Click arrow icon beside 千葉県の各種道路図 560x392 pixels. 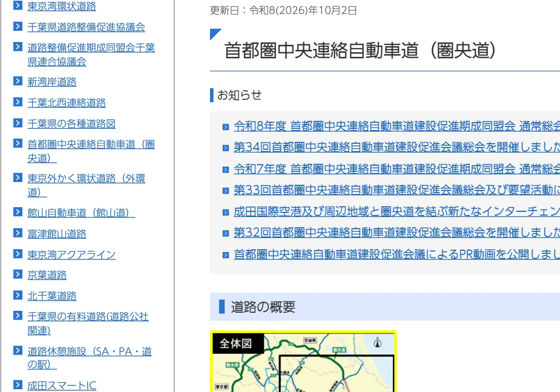coord(18,123)
